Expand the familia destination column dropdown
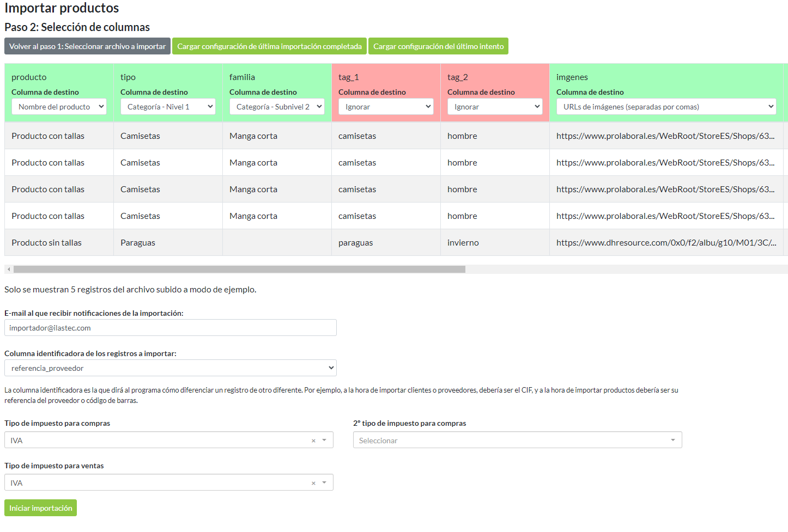788x532 pixels. [277, 107]
